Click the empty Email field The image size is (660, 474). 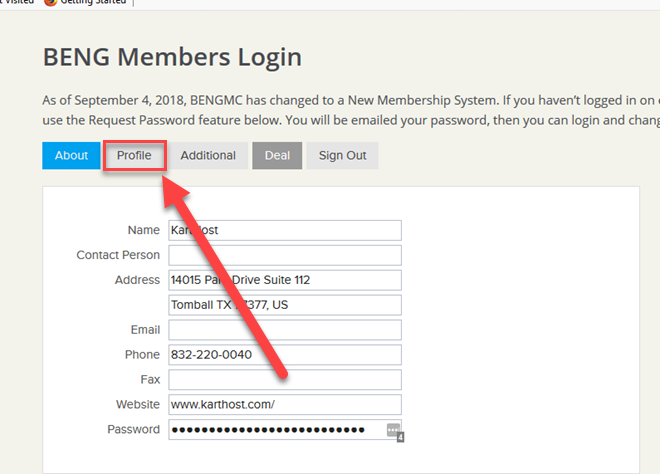point(285,330)
